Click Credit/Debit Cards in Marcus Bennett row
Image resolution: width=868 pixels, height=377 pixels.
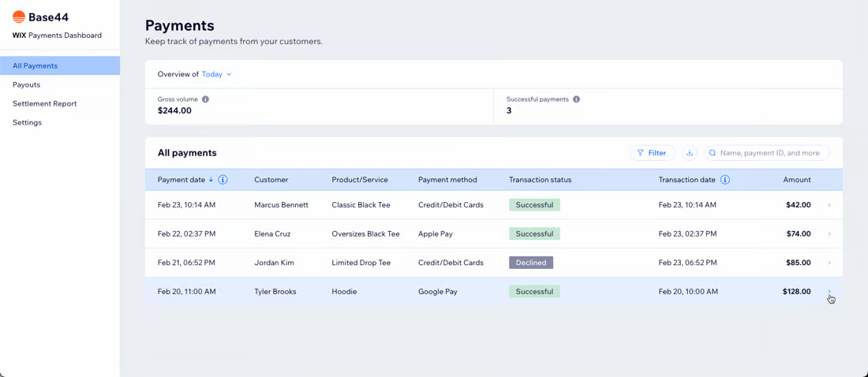coord(451,205)
